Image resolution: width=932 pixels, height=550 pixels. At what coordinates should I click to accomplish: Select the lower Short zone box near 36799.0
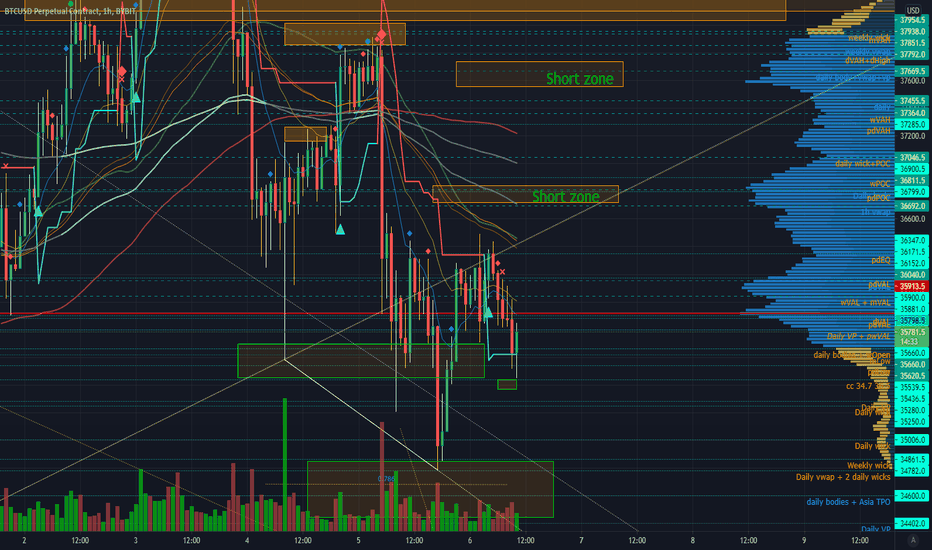click(525, 194)
